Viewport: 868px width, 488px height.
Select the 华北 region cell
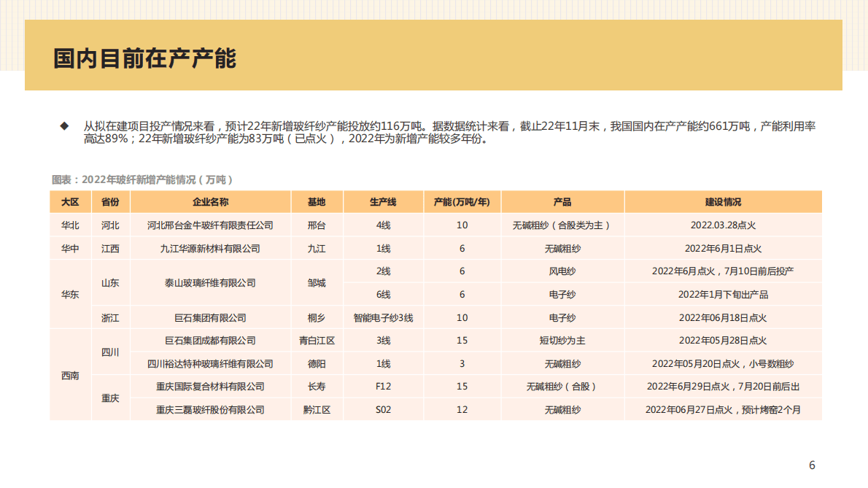coord(69,225)
